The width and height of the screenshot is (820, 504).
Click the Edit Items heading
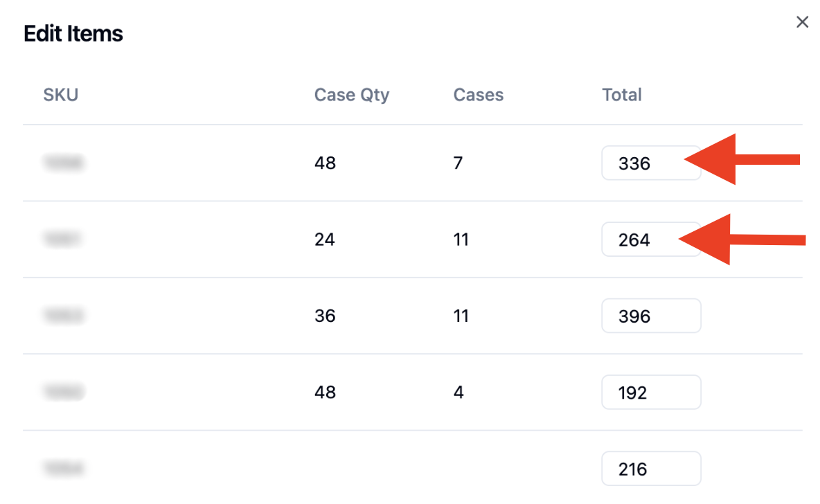pos(73,33)
